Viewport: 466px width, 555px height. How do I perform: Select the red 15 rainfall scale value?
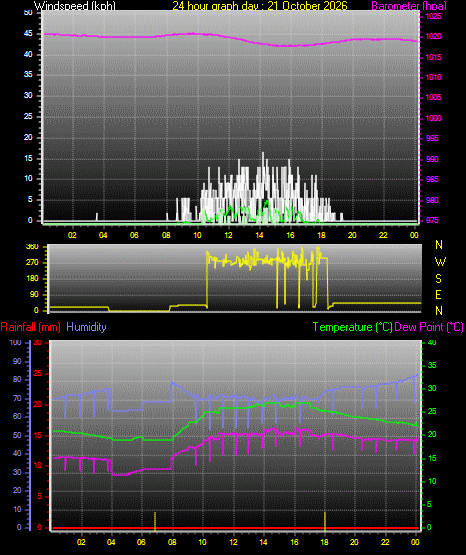click(x=38, y=436)
